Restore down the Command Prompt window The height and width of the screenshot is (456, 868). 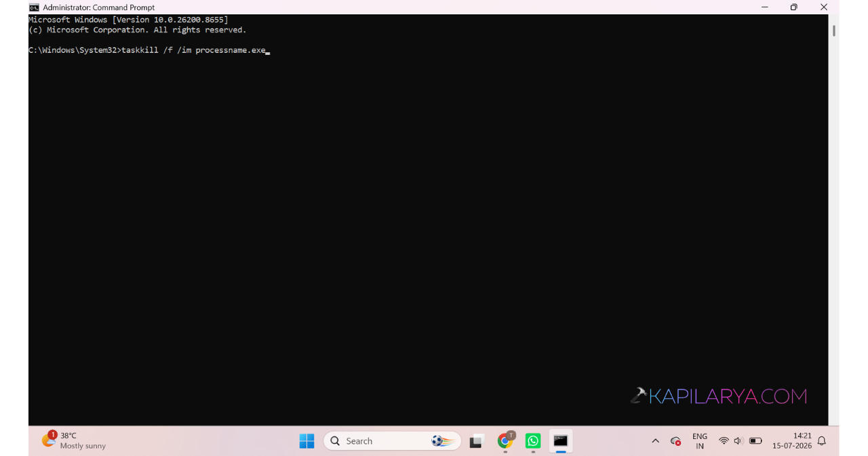click(794, 7)
